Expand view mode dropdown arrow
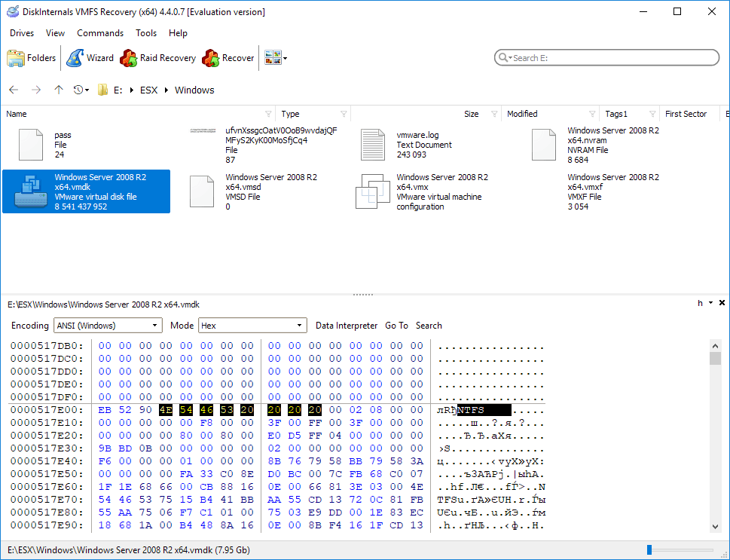Image resolution: width=730 pixels, height=560 pixels. [x=286, y=58]
